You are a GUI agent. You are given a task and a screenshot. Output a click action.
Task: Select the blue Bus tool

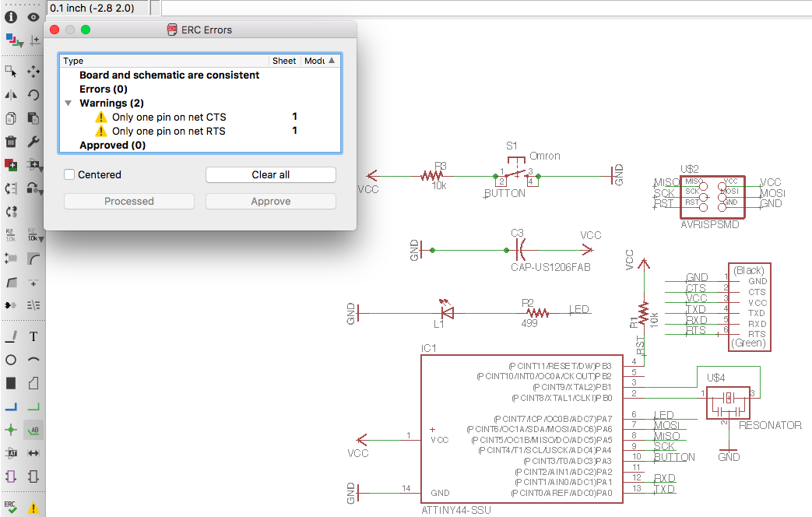(11, 406)
